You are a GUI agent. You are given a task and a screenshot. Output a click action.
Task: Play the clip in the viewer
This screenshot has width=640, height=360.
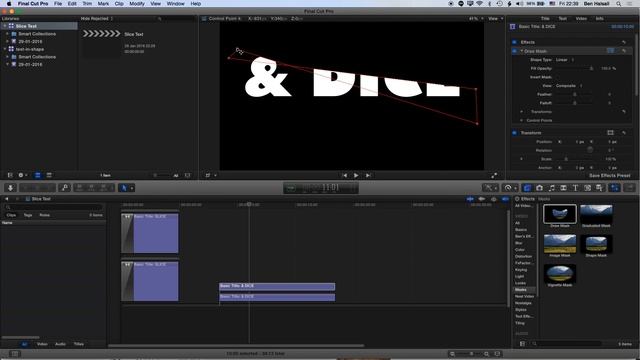click(x=356, y=176)
